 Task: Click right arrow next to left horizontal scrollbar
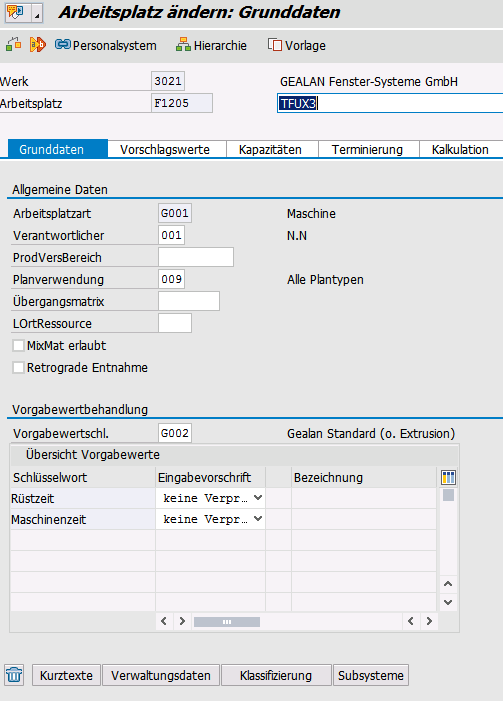click(182, 621)
